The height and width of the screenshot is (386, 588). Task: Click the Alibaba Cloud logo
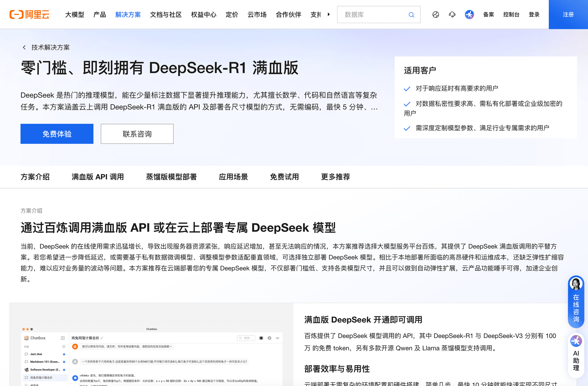tap(29, 14)
